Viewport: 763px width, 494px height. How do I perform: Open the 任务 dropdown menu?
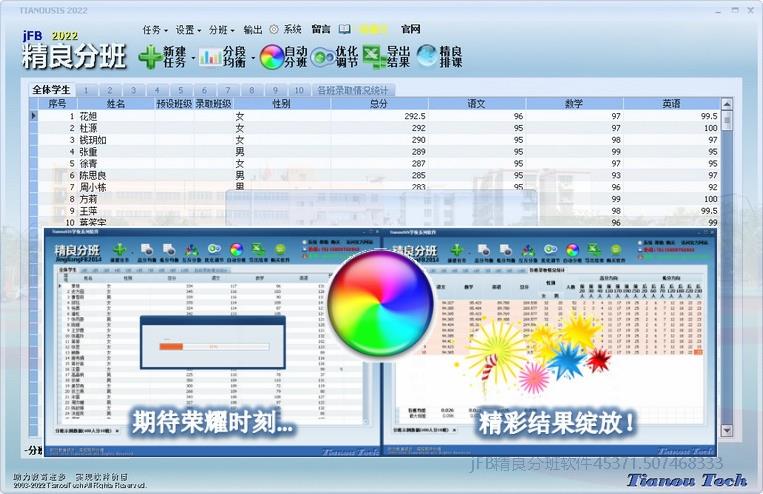tap(155, 30)
